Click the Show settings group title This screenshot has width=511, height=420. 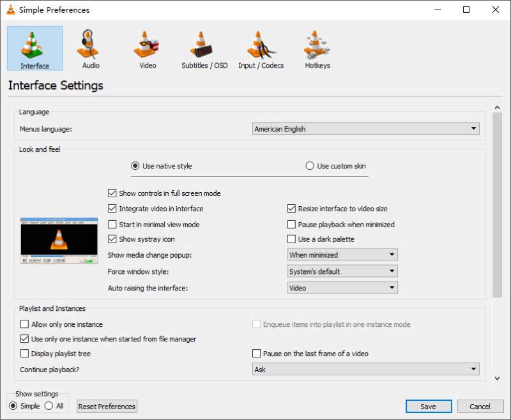click(x=37, y=394)
